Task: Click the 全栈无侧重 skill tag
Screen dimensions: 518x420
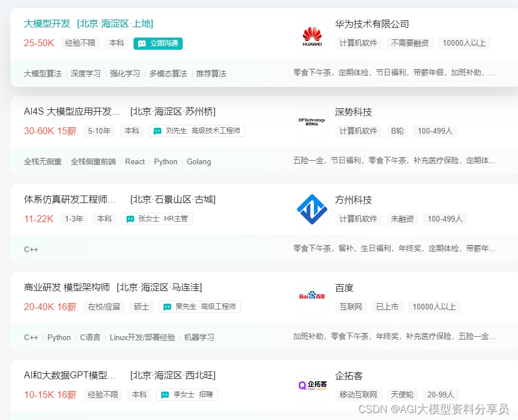Action: [x=43, y=162]
